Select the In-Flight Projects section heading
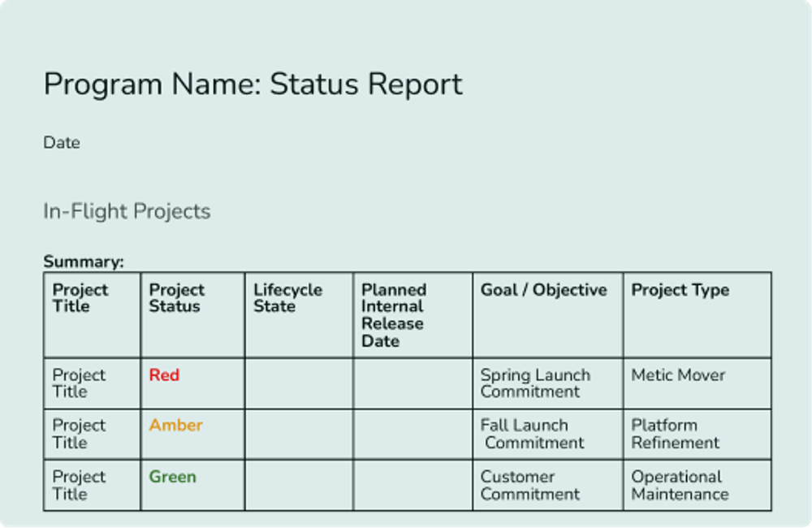This screenshot has height=528, width=812. tap(127, 211)
